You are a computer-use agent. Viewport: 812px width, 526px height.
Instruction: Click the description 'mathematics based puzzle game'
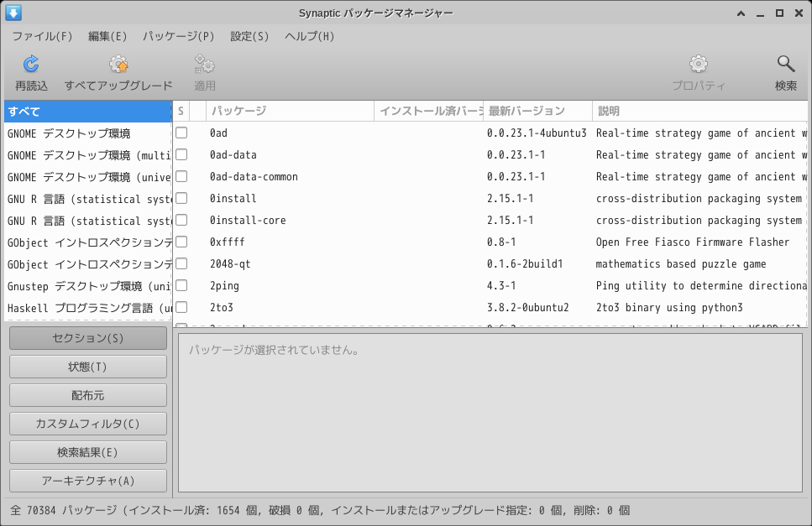click(x=681, y=263)
